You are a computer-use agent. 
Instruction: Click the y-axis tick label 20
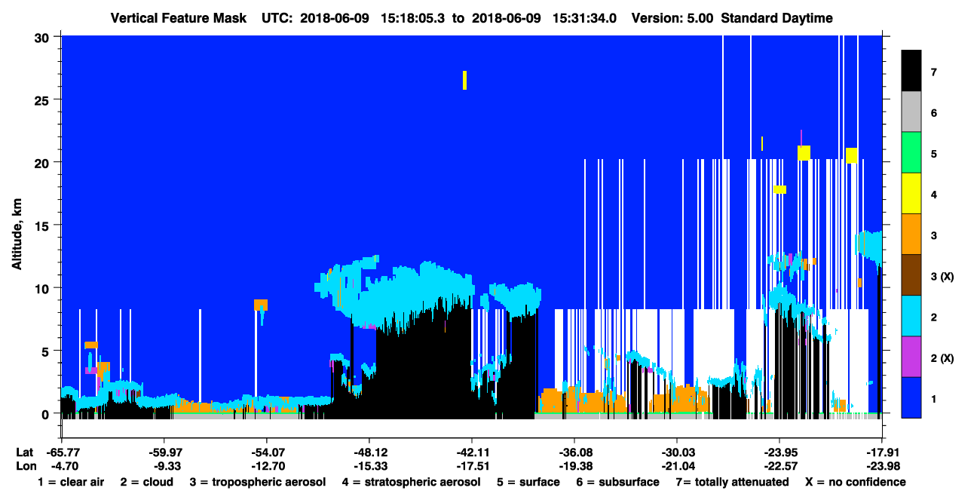(43, 162)
